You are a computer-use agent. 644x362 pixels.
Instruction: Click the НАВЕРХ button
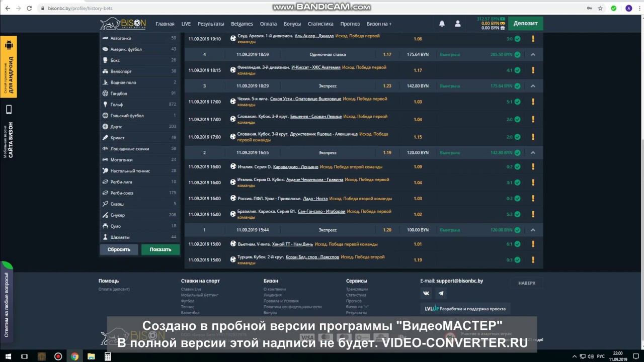click(527, 283)
